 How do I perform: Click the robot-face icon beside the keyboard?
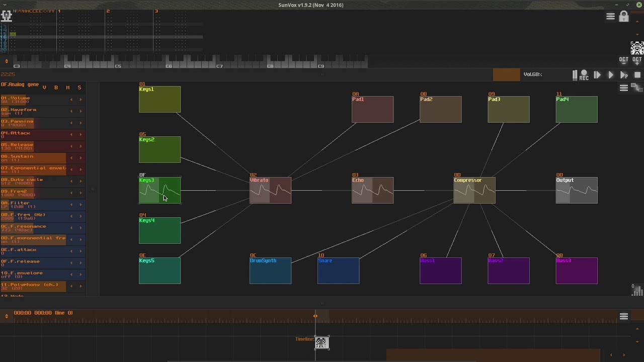coord(637,48)
